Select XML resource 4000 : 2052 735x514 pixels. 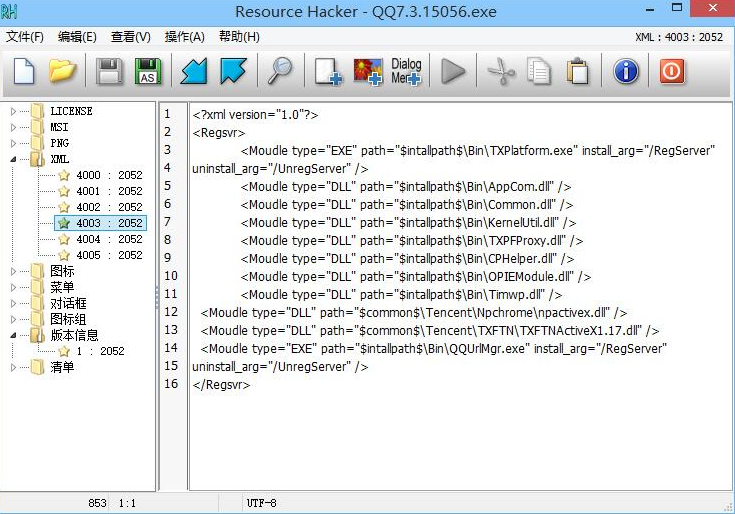(109, 175)
